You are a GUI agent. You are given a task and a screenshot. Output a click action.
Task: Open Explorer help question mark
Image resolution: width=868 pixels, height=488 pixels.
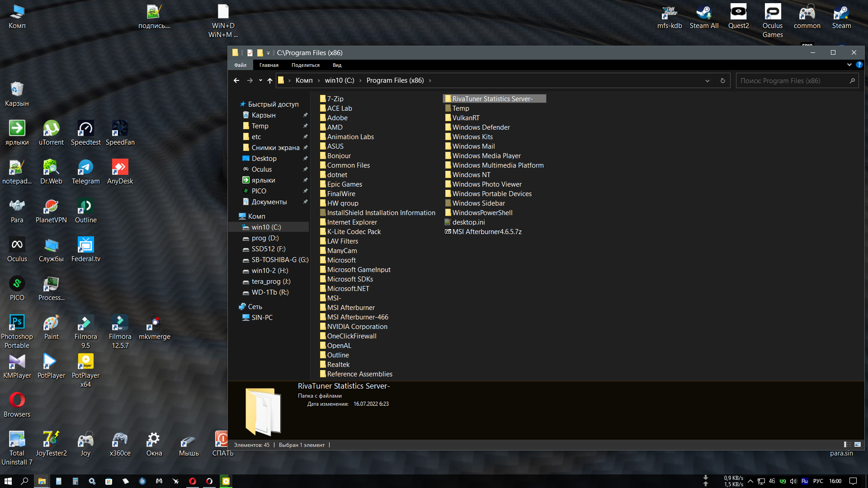tap(859, 65)
